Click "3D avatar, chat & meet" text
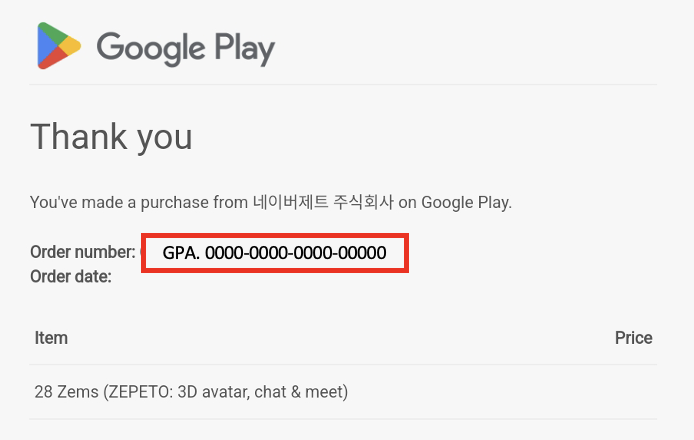The height and width of the screenshot is (440, 694). (261, 392)
